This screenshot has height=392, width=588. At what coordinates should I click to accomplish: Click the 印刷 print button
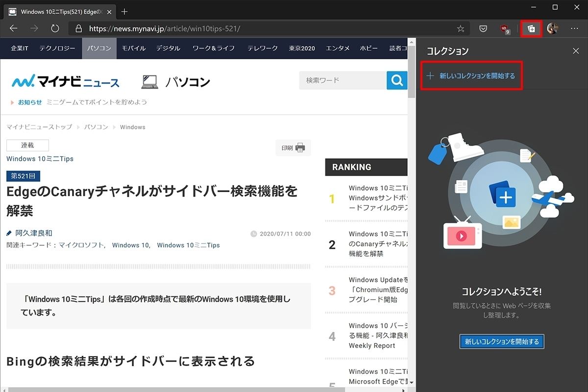point(293,147)
